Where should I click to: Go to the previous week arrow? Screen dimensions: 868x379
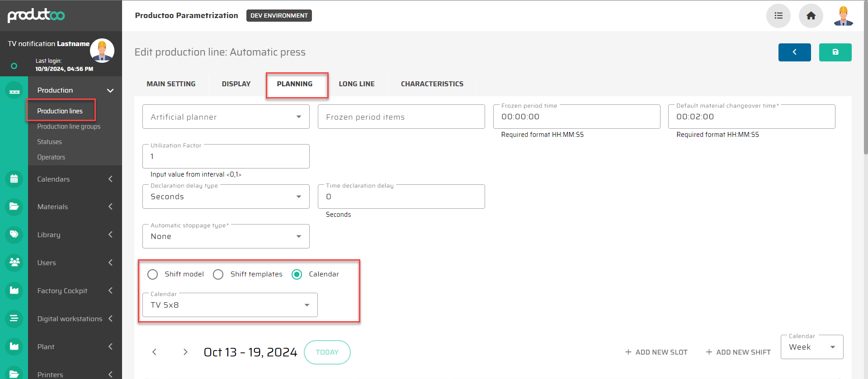154,352
